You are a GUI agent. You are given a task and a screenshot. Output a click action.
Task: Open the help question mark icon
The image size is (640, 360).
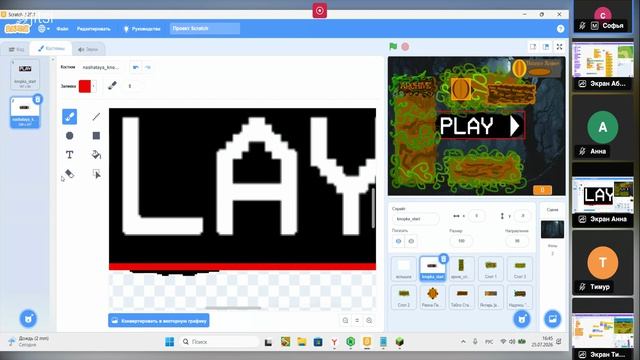point(560,29)
